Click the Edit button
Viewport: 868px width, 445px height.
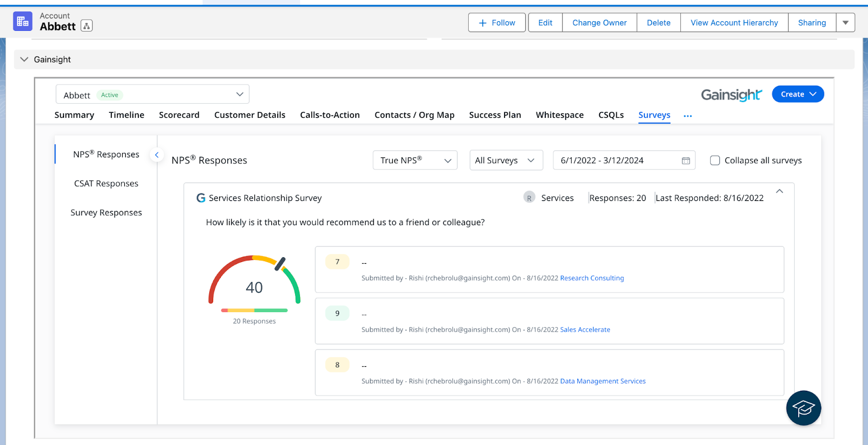tap(545, 23)
